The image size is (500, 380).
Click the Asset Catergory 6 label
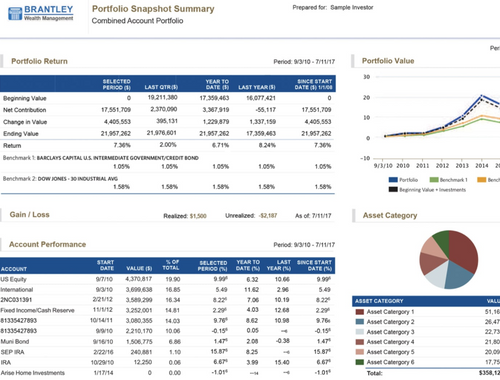click(390, 362)
